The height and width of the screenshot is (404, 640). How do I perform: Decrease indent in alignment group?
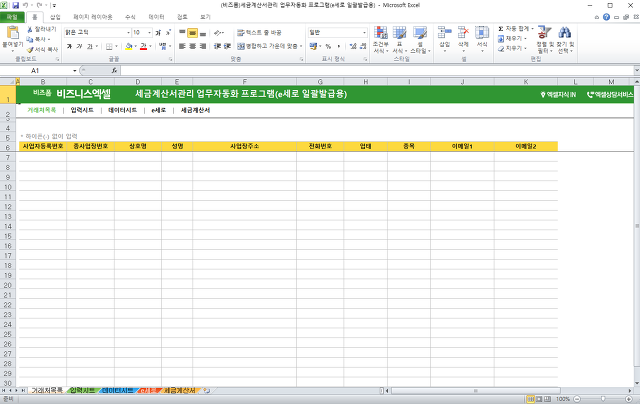point(218,47)
